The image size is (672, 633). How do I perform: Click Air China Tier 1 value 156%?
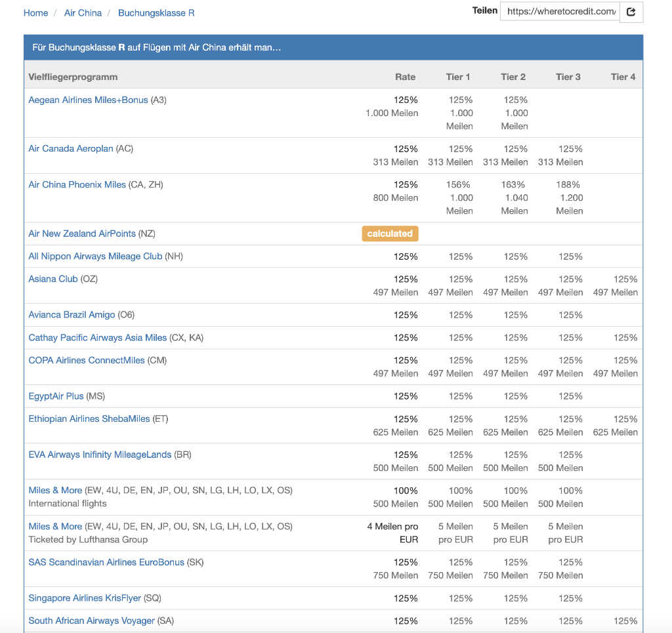pyautogui.click(x=457, y=184)
